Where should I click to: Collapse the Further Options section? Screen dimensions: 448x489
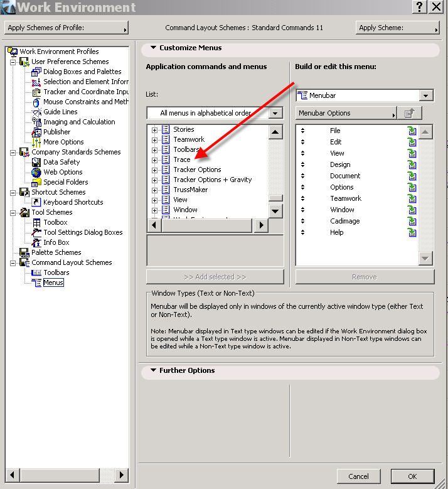pyautogui.click(x=153, y=370)
